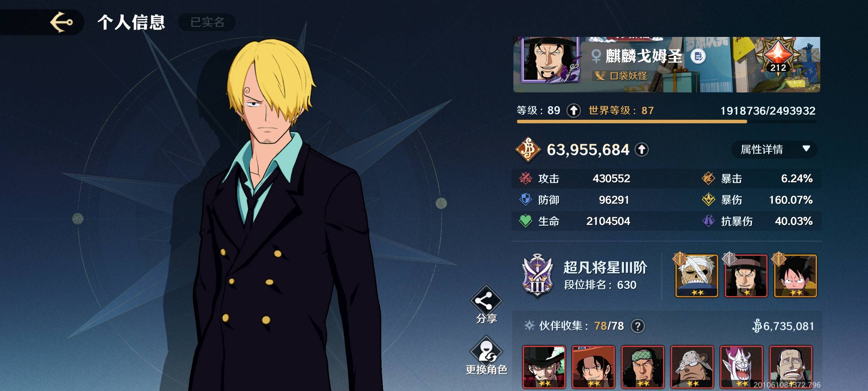868x391 pixels.
Task: Tap the 已实名 verified status label
Action: pos(207,22)
